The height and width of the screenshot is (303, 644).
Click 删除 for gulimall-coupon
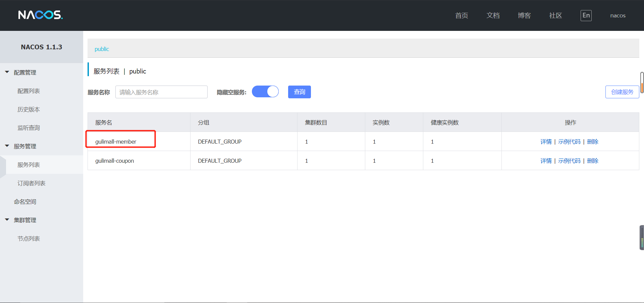pos(593,161)
